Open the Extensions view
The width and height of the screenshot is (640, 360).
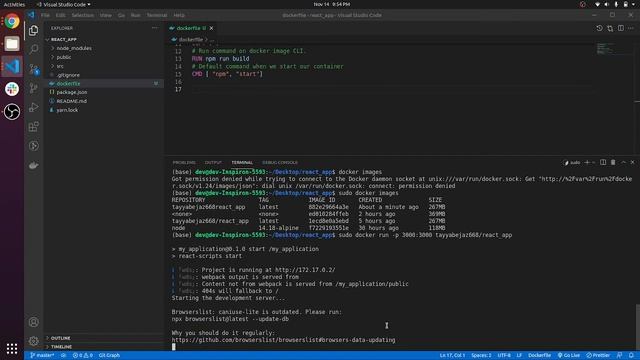pyautogui.click(x=33, y=127)
